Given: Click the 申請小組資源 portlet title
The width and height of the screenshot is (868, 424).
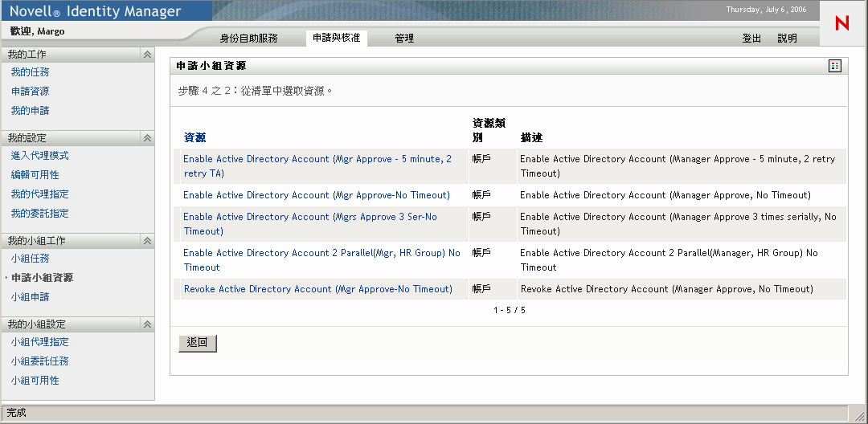Looking at the screenshot, I should tap(211, 67).
